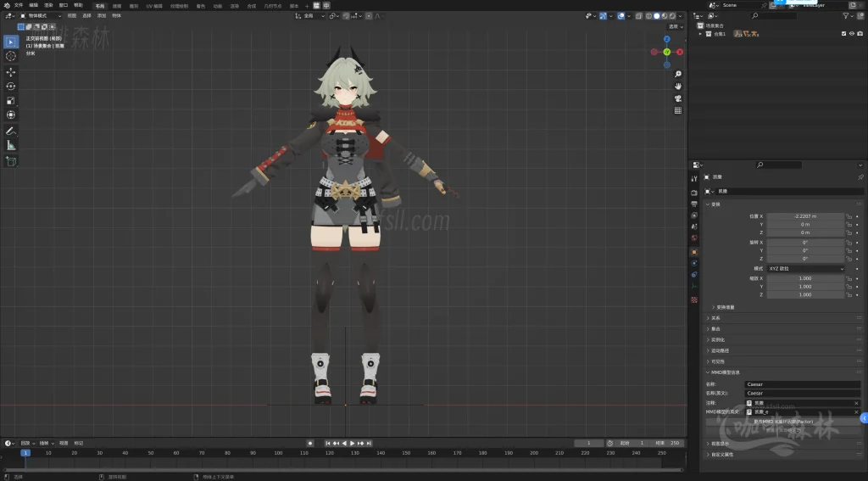This screenshot has height=481, width=868.
Task: Lock the location X value
Action: click(x=849, y=216)
